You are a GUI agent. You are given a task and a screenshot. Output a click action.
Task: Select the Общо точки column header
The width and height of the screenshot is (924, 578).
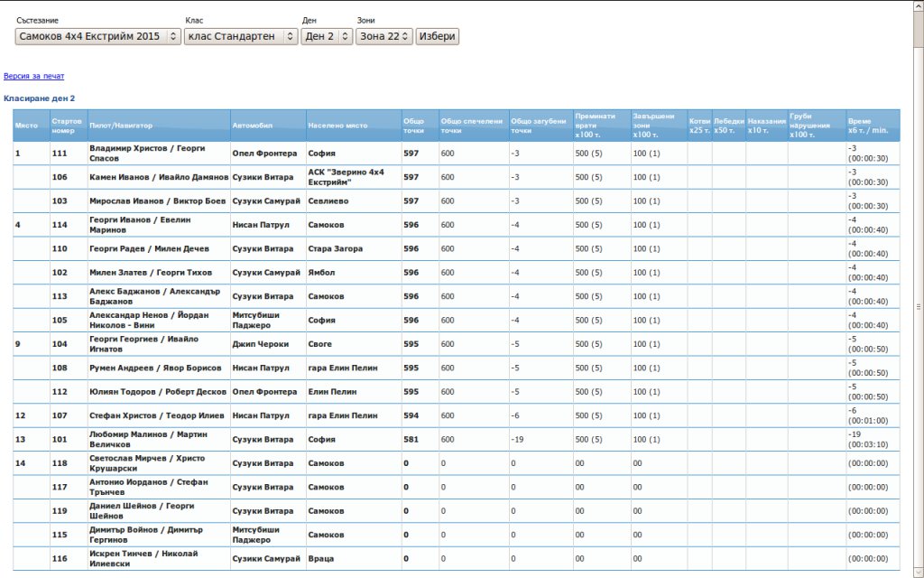point(414,126)
